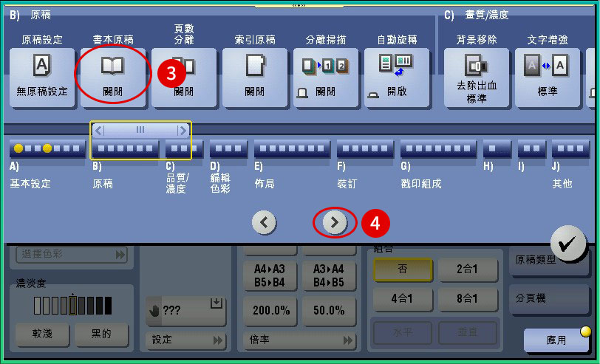600x364 pixels.
Task: Open the 文字增強 text enhancement icon
Action: (x=548, y=77)
